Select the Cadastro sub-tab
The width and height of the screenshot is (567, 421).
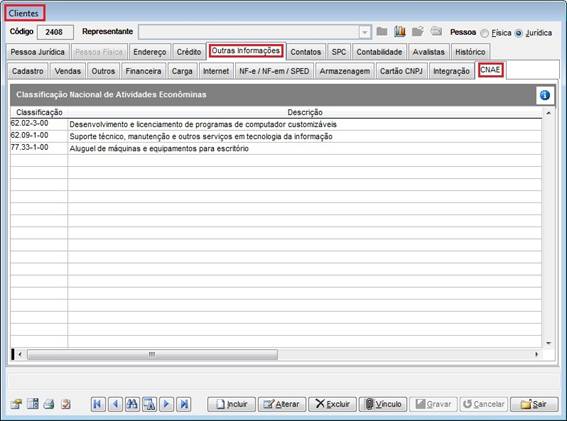[28, 71]
